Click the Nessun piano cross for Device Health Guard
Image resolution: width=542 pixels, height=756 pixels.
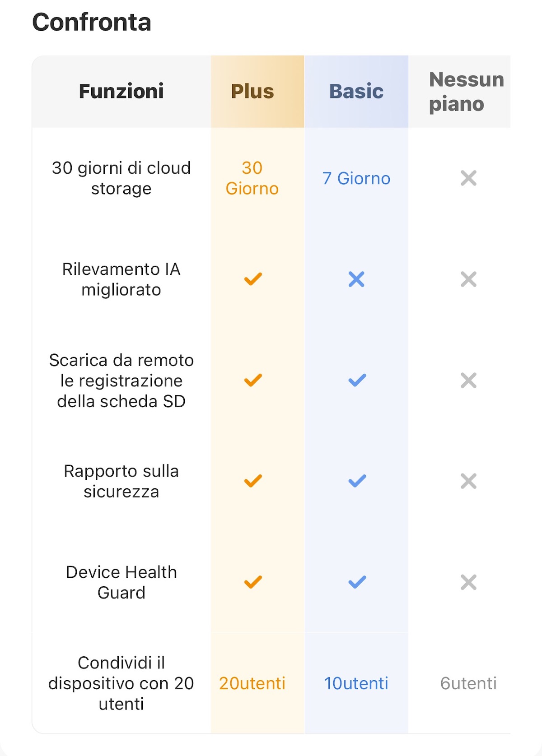click(468, 582)
